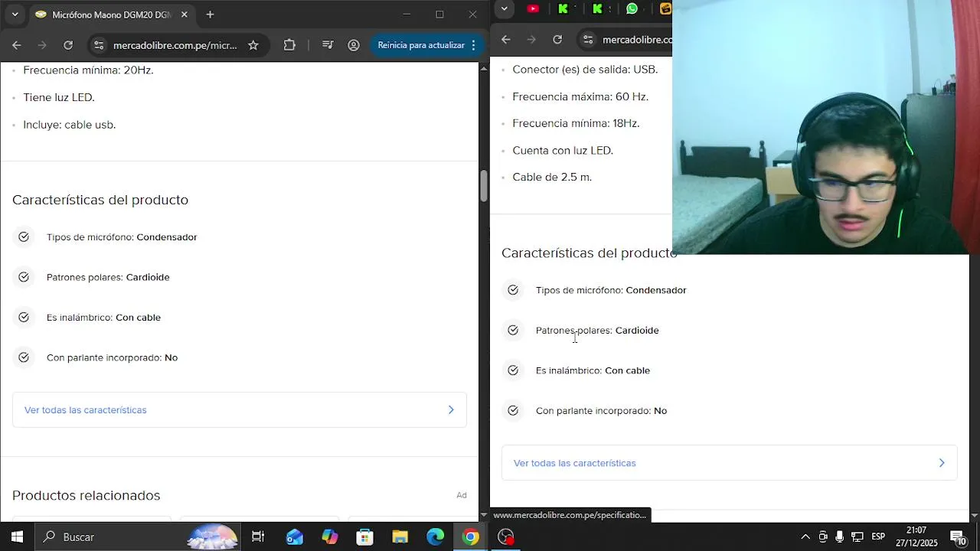Bookmark this page with the star icon
This screenshot has height=551, width=980.
click(253, 45)
